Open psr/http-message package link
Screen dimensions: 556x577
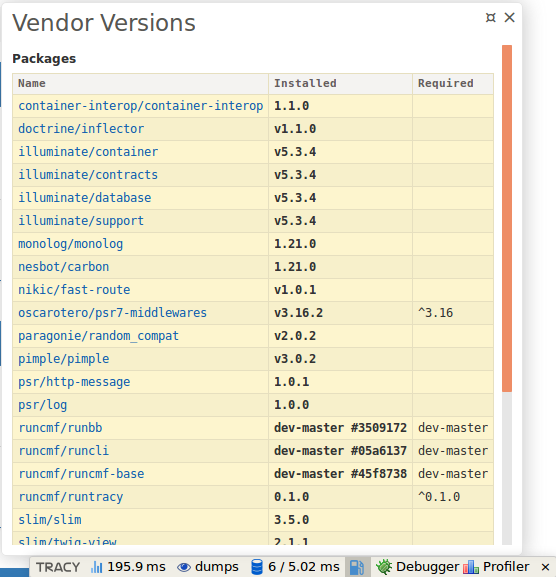[74, 382]
